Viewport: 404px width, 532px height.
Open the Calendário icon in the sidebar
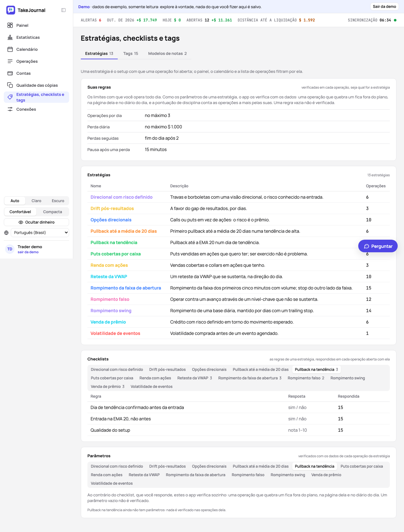(10, 49)
